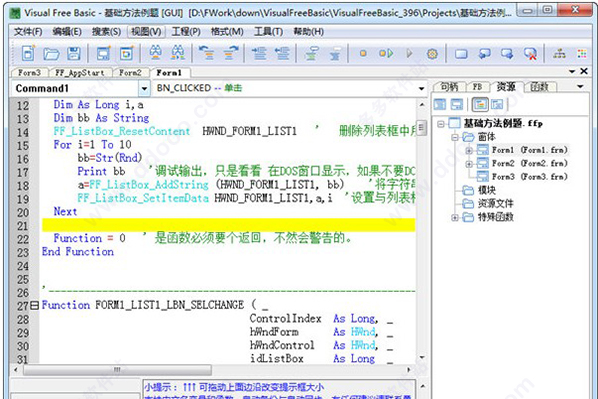598x399 pixels.
Task: Open the 格式(M) menu
Action: tap(227, 32)
